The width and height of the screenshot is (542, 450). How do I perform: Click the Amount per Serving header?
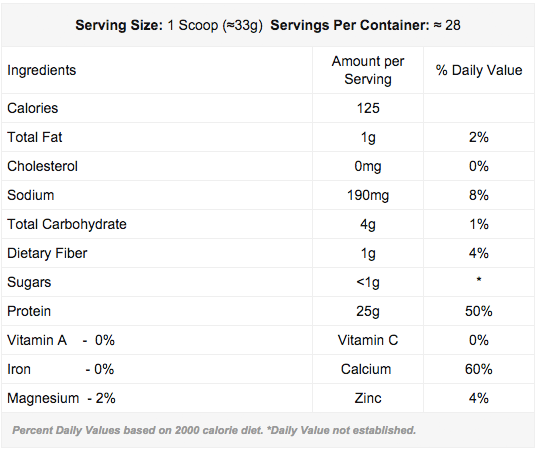coord(368,70)
